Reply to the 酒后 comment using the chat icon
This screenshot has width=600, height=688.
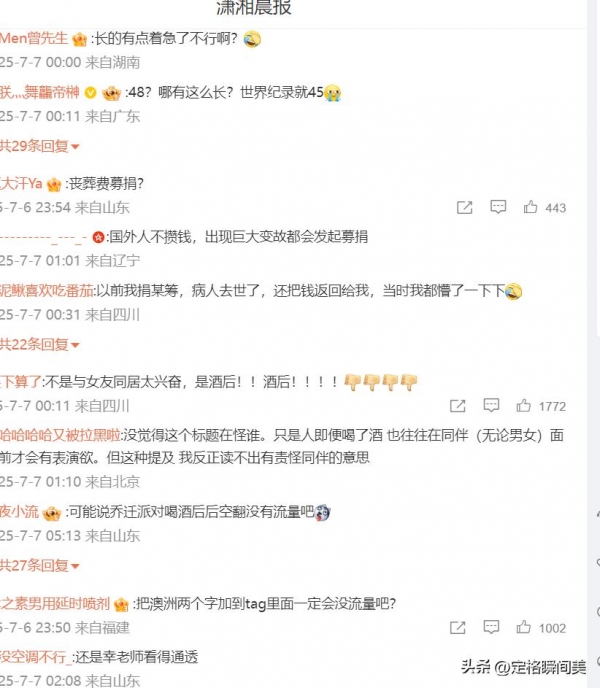tap(491, 405)
